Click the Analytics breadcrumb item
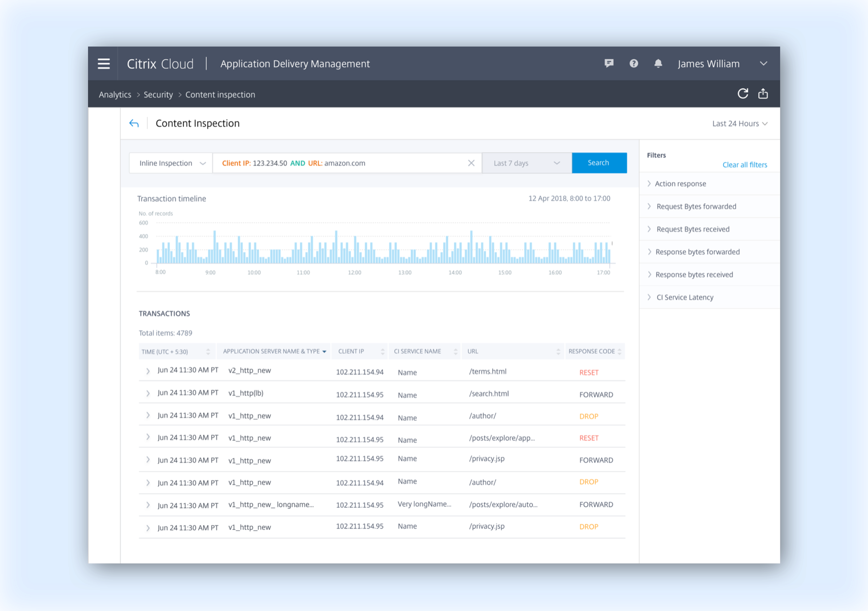This screenshot has width=868, height=611. point(115,95)
